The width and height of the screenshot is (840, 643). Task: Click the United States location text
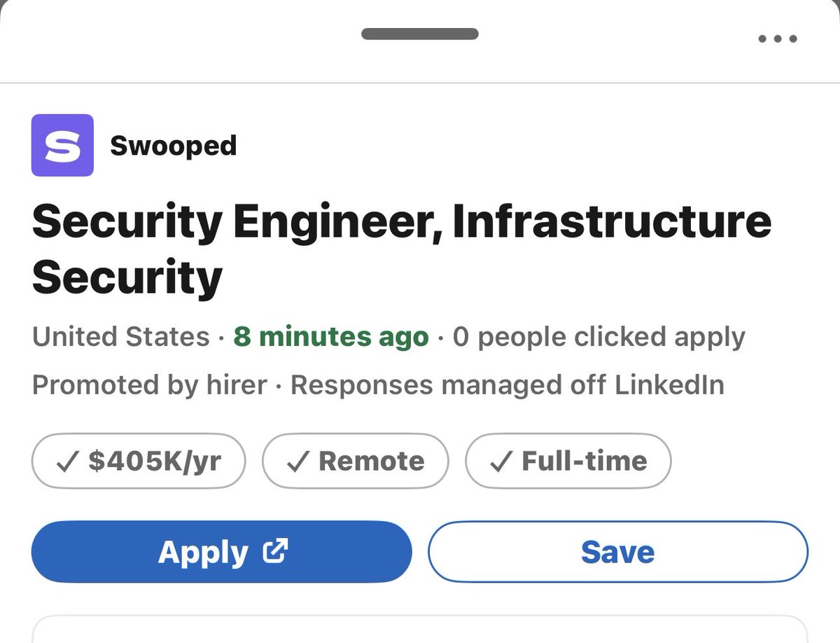120,337
